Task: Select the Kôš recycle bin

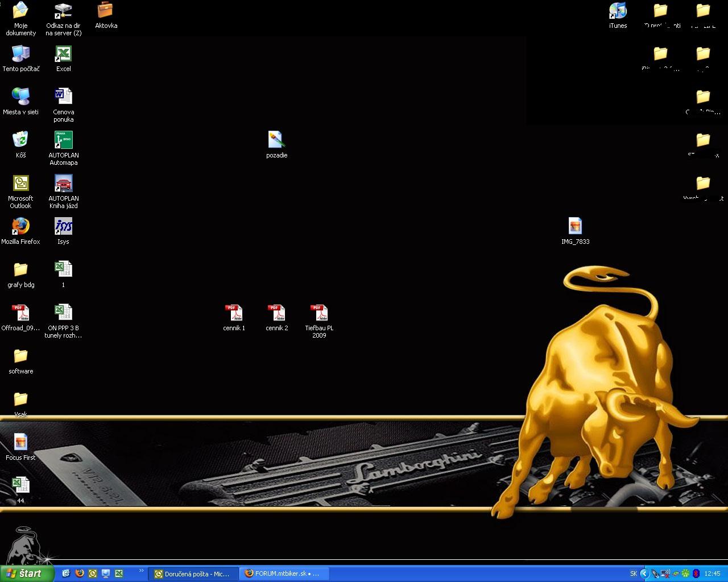Action: [x=20, y=140]
